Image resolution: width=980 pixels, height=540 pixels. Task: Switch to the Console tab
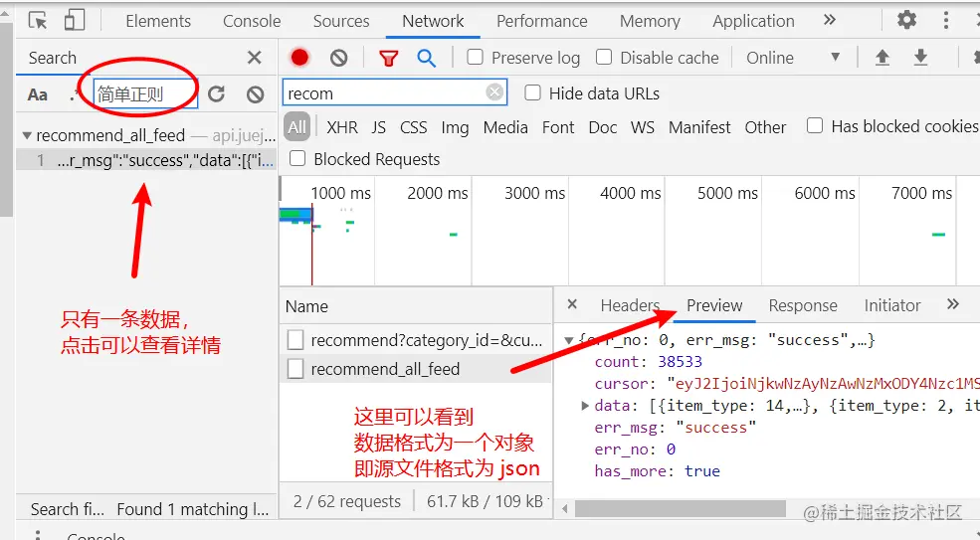252,21
